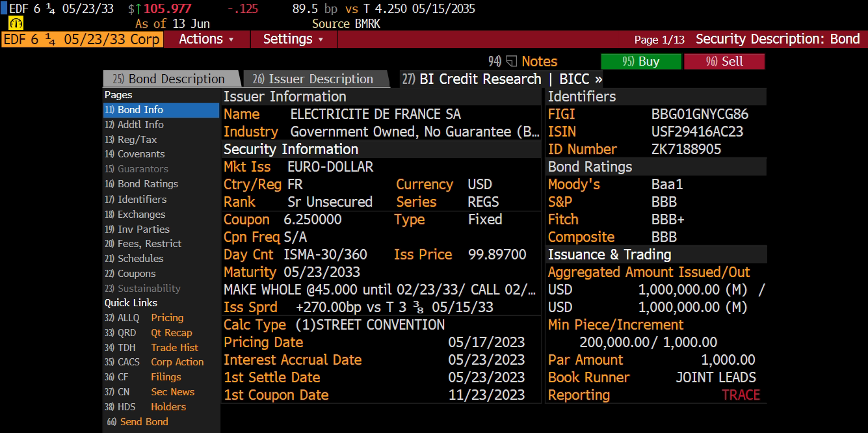Open BI Credit Research BICC tab
Viewport: 868px width, 433px height.
click(x=503, y=79)
